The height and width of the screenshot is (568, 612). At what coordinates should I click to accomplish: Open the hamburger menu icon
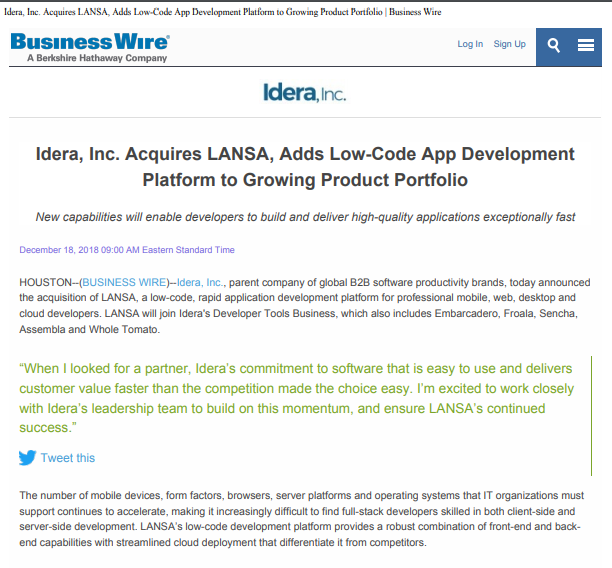pyautogui.click(x=586, y=45)
